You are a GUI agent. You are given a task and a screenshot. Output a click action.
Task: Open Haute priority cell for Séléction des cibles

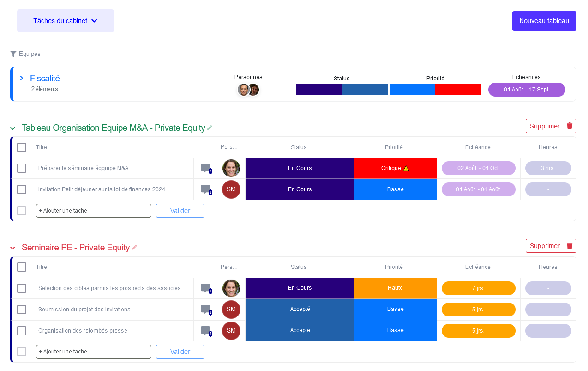(396, 288)
